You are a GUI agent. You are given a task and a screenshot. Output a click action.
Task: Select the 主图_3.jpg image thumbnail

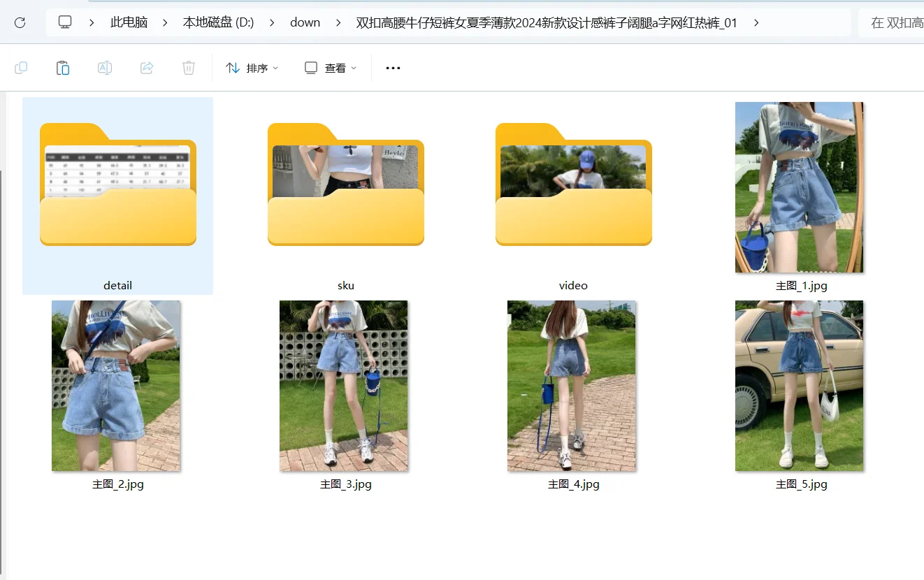click(344, 385)
